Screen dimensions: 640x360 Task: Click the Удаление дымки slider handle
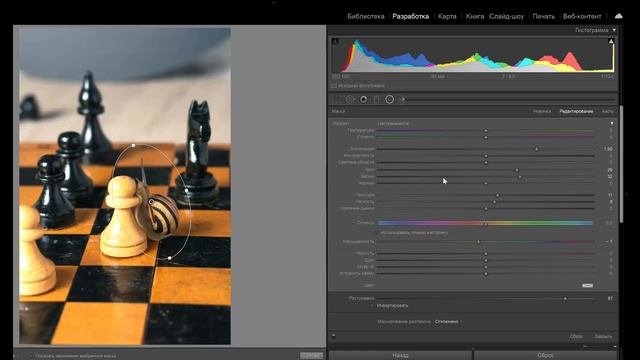click(x=486, y=209)
